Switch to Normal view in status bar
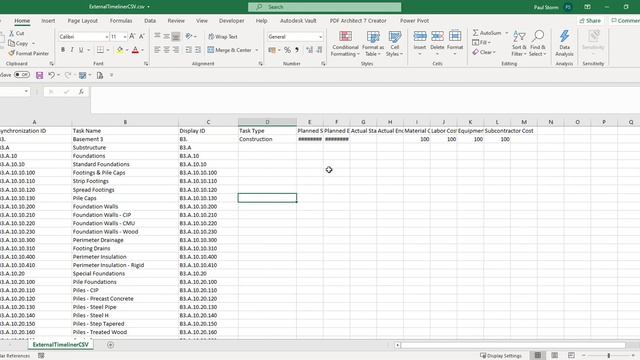The image size is (640, 360). (538, 356)
